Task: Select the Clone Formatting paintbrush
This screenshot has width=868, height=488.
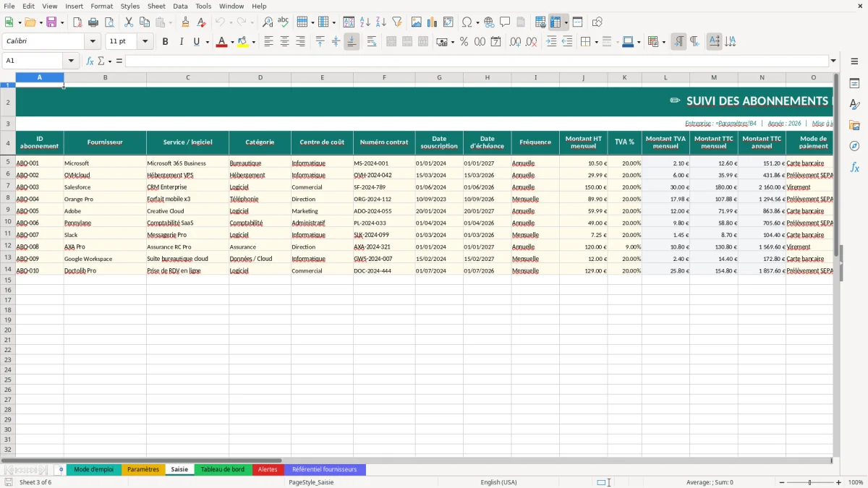Action: pyautogui.click(x=185, y=22)
